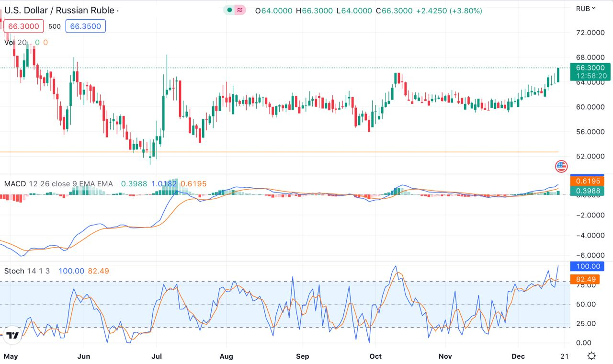Viewport: 613px width, 364px height.
Task: Click the close value C66.3000
Action: point(394,11)
